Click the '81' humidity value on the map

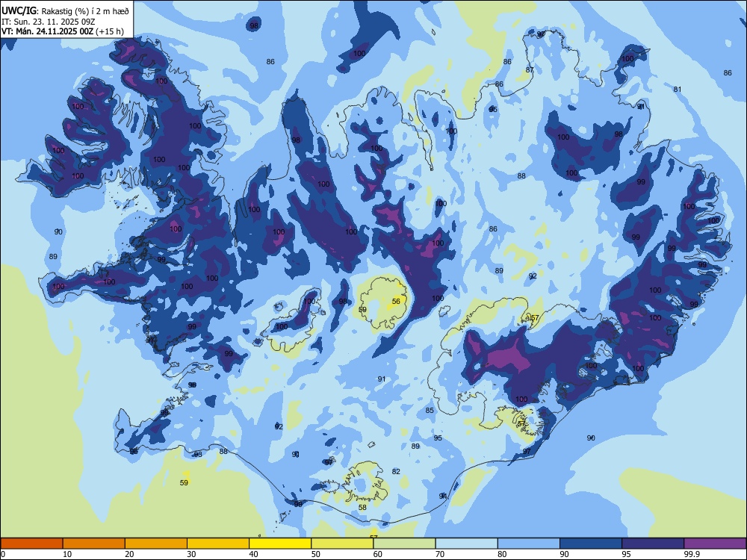tap(678, 89)
